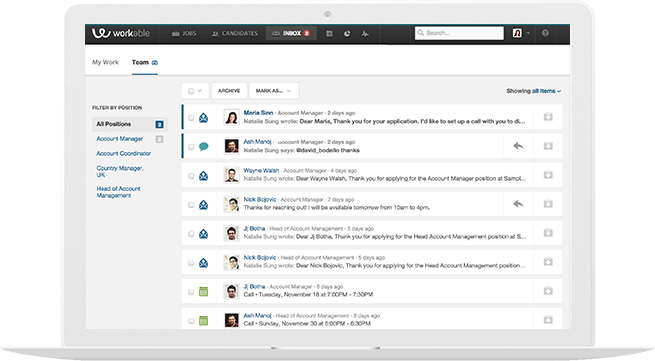
Task: Go to CANDIDATES in the top navigation
Action: coord(235,33)
